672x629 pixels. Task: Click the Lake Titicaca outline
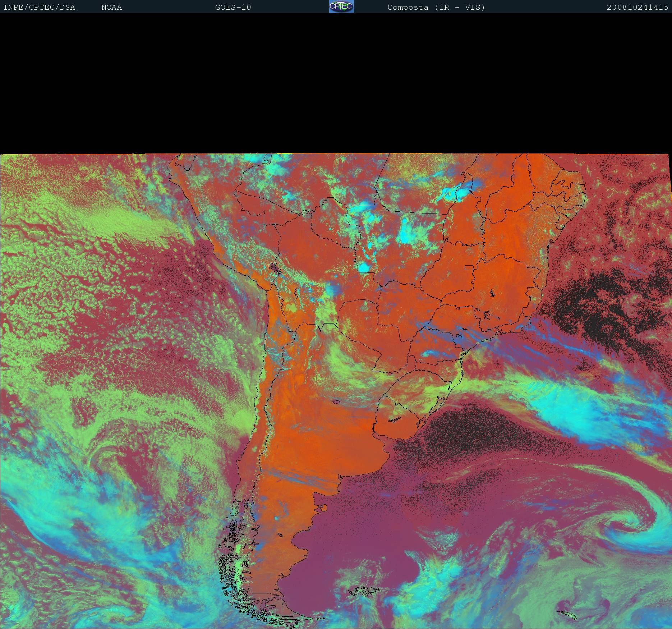point(276,268)
